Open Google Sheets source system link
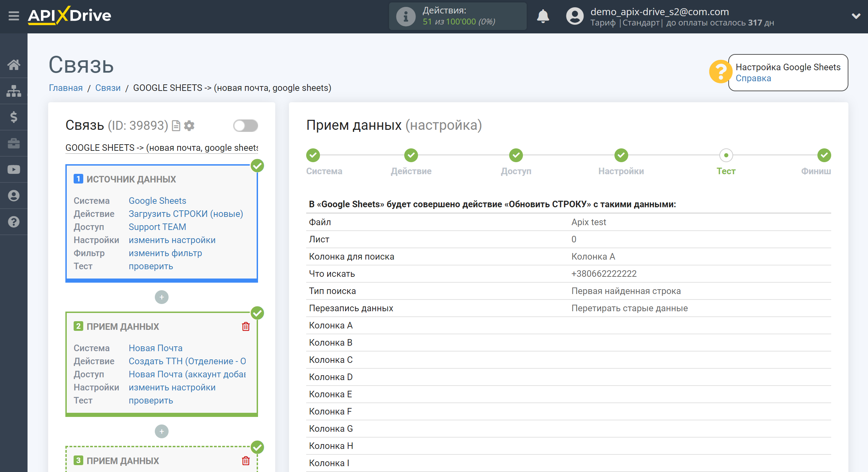Screen dimensions: 868x472 click(157, 201)
